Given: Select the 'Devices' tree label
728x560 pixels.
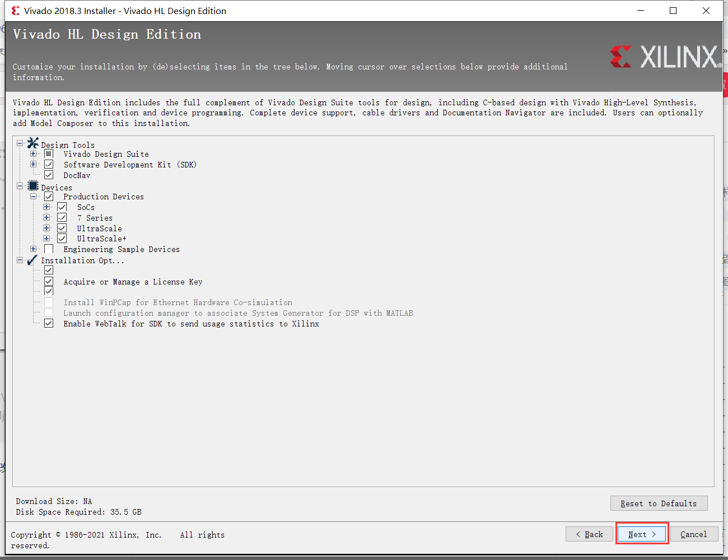Looking at the screenshot, I should [57, 188].
